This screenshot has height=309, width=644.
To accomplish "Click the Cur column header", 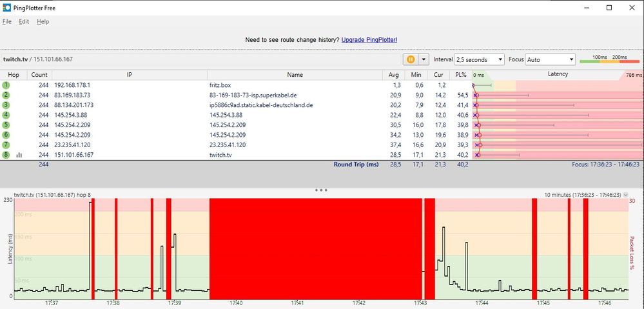I will click(438, 75).
